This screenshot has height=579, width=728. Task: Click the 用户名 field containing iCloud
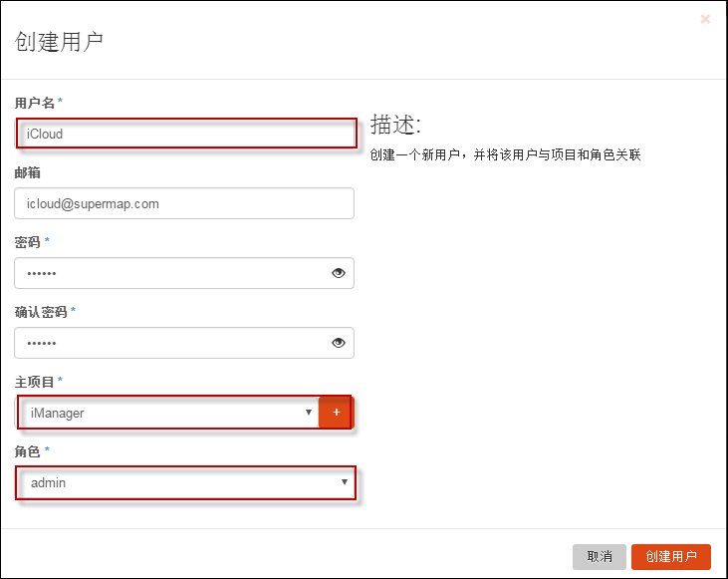coord(186,134)
